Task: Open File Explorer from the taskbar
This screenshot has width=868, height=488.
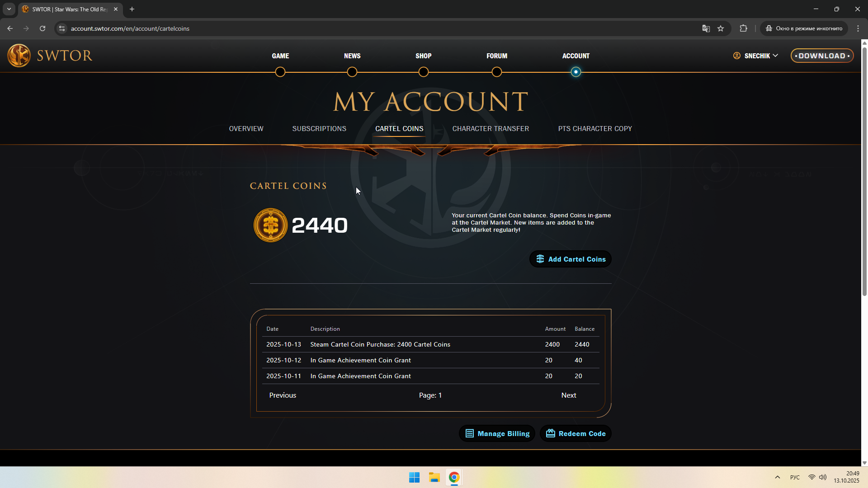Action: [x=434, y=477]
